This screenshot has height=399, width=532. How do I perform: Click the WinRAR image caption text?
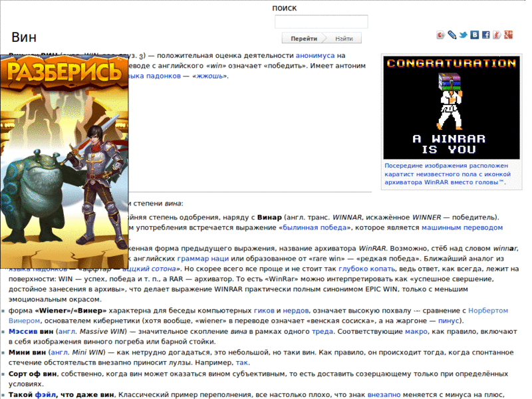(448, 174)
